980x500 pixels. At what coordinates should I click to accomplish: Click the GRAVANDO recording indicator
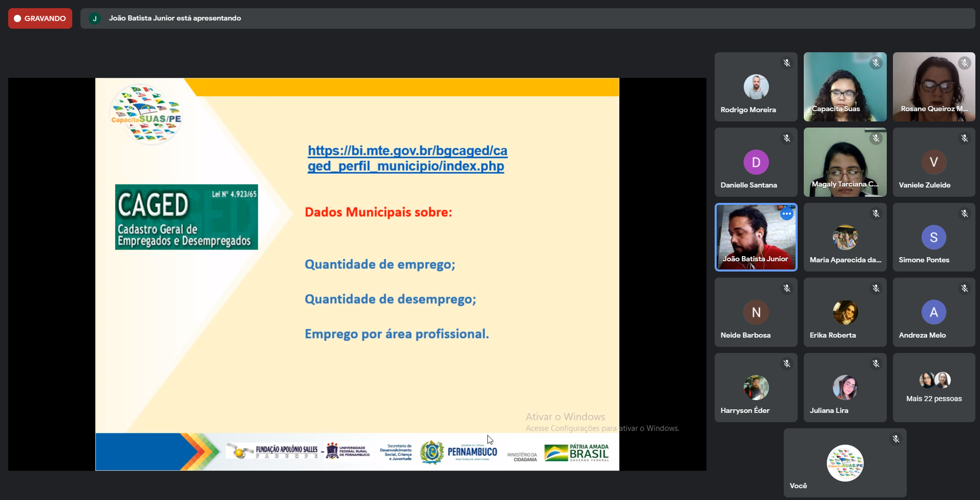coord(40,18)
